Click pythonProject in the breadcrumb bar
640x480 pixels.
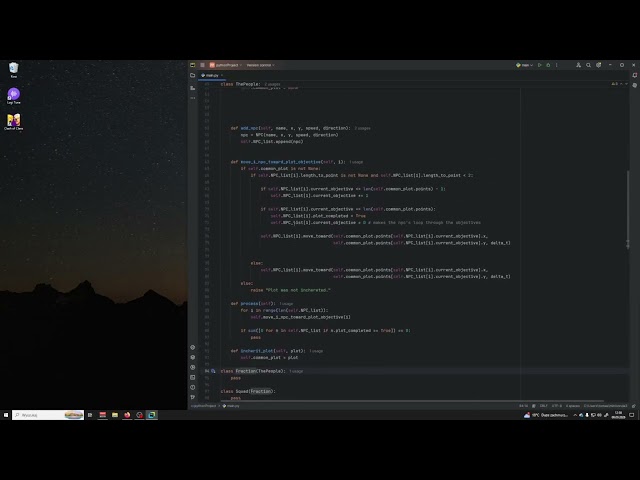[x=203, y=406]
